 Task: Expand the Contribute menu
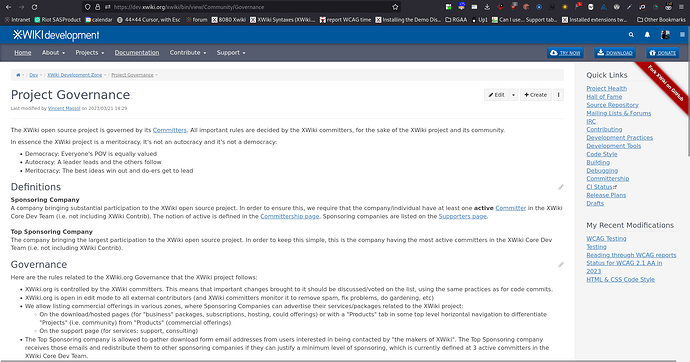[x=188, y=52]
